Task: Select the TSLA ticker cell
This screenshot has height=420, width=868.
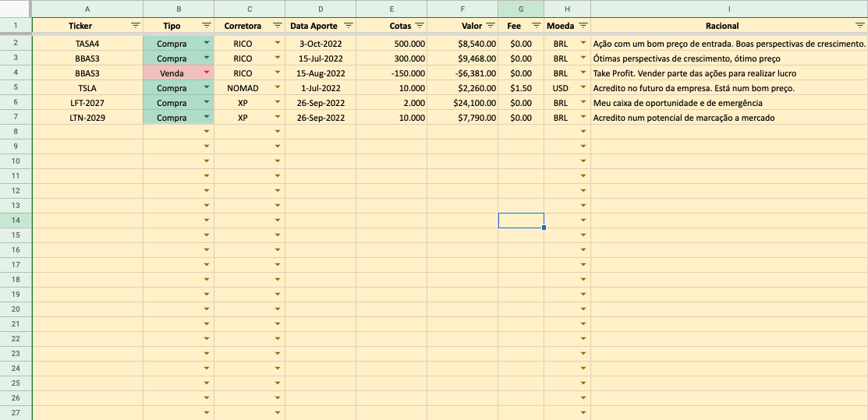Action: click(88, 87)
